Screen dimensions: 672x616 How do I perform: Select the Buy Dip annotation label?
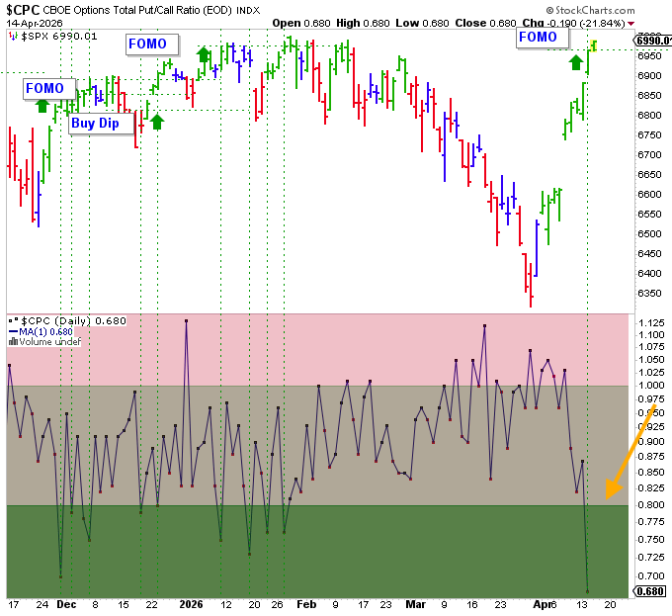102,124
